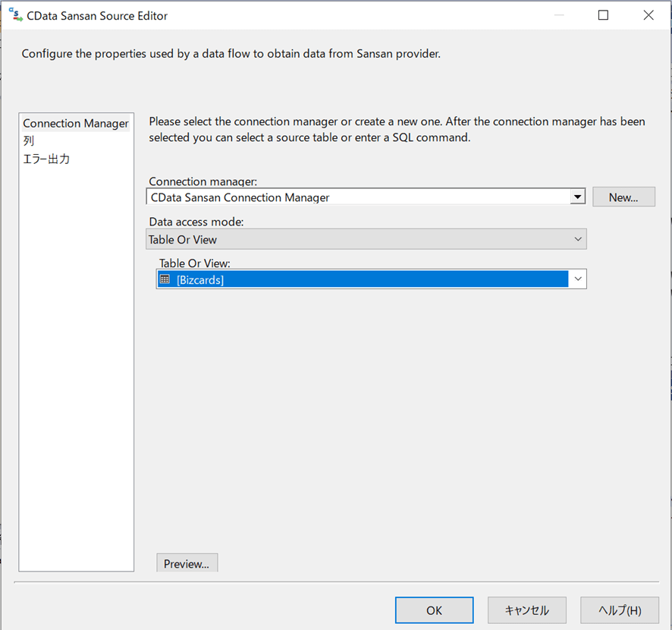Click the "Connection manager:" field label
Screen dimensions: 672x630
203,181
